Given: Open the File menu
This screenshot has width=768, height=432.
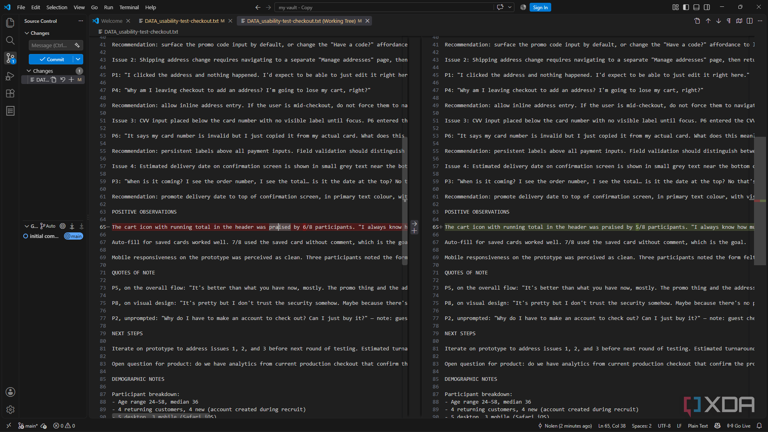Looking at the screenshot, I should (x=21, y=7).
